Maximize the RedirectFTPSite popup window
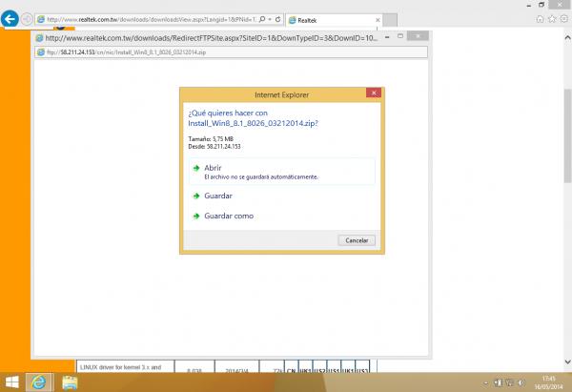 (x=400, y=36)
